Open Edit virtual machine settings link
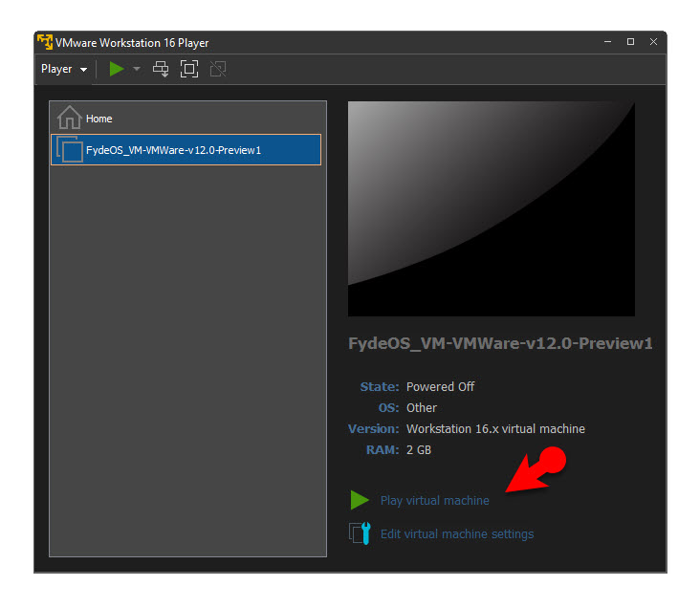This screenshot has height=608, width=700. click(457, 534)
